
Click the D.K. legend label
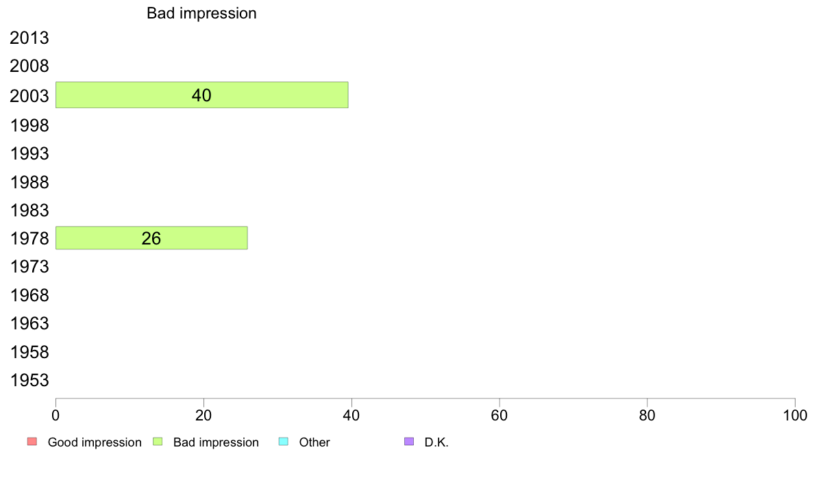pos(436,442)
